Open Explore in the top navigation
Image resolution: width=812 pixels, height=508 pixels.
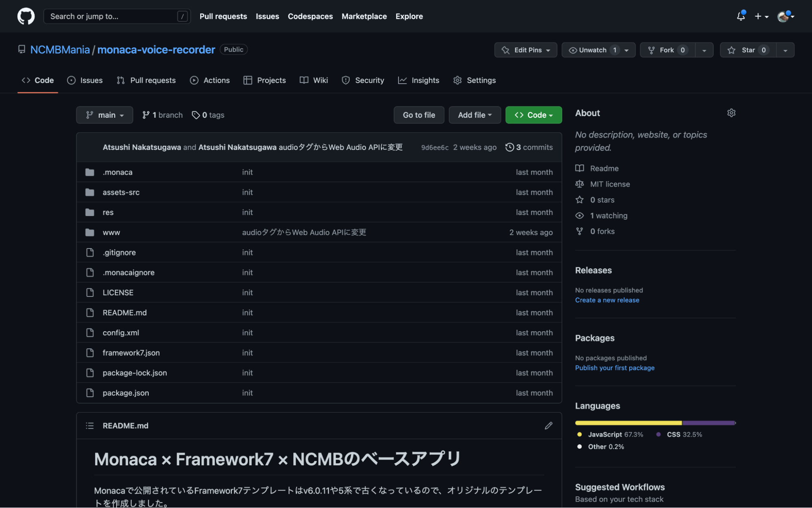[x=409, y=16]
